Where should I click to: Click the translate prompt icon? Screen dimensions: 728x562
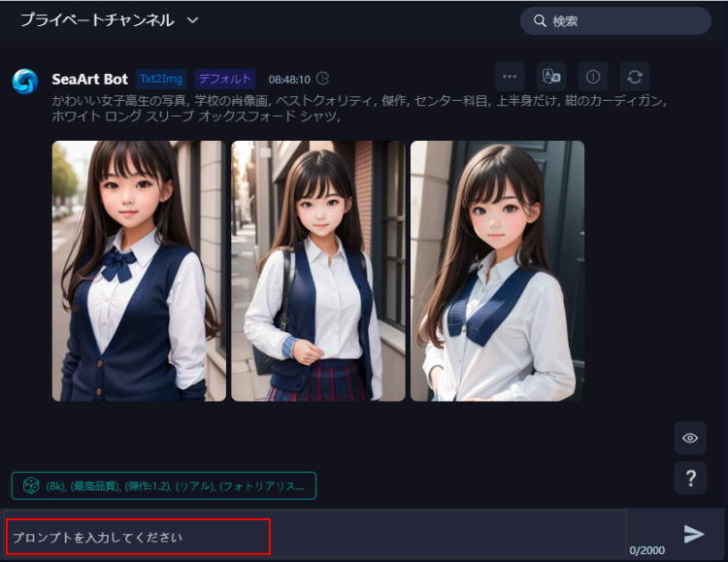[551, 77]
